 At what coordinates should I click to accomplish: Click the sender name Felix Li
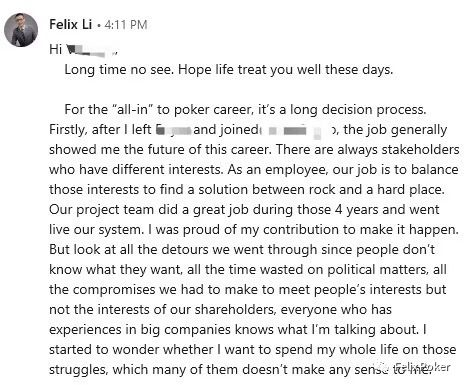tap(70, 25)
